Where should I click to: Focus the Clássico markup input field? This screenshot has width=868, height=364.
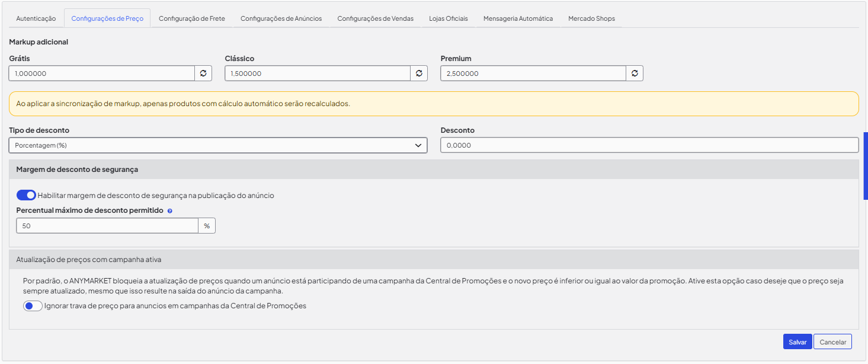pos(318,74)
